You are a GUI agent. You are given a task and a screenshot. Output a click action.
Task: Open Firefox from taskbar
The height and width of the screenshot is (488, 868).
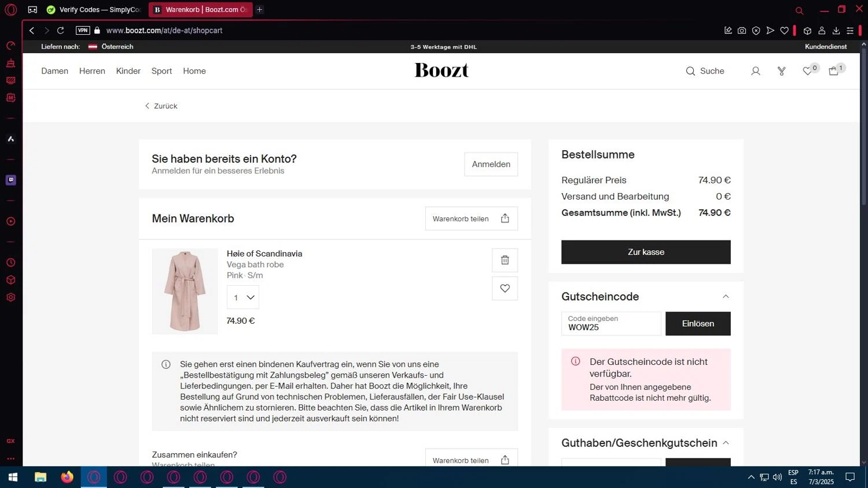[x=67, y=478]
